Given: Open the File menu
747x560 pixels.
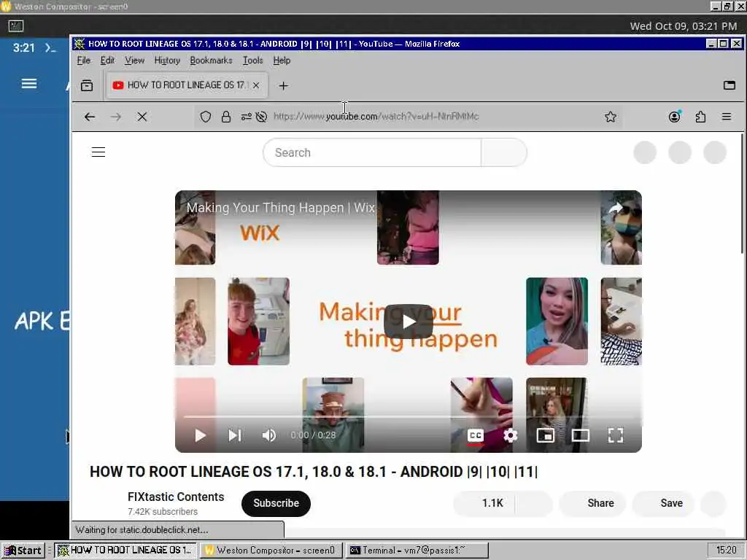Looking at the screenshot, I should click(x=83, y=61).
